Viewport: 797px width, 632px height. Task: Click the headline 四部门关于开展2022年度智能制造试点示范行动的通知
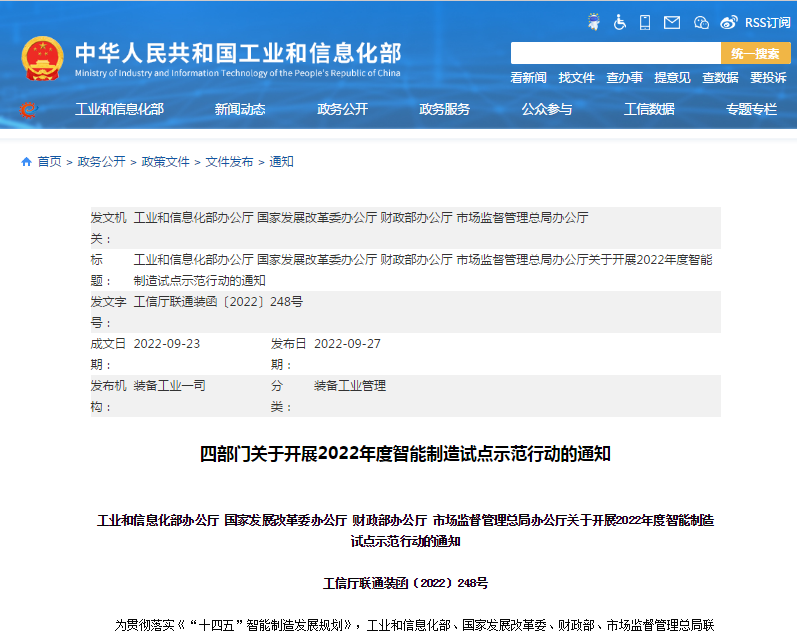(x=405, y=454)
